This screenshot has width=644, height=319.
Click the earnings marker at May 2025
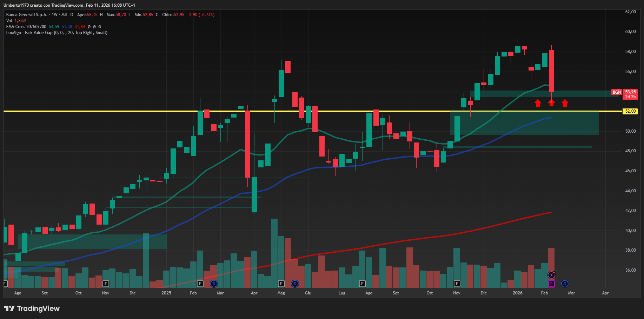point(281,284)
